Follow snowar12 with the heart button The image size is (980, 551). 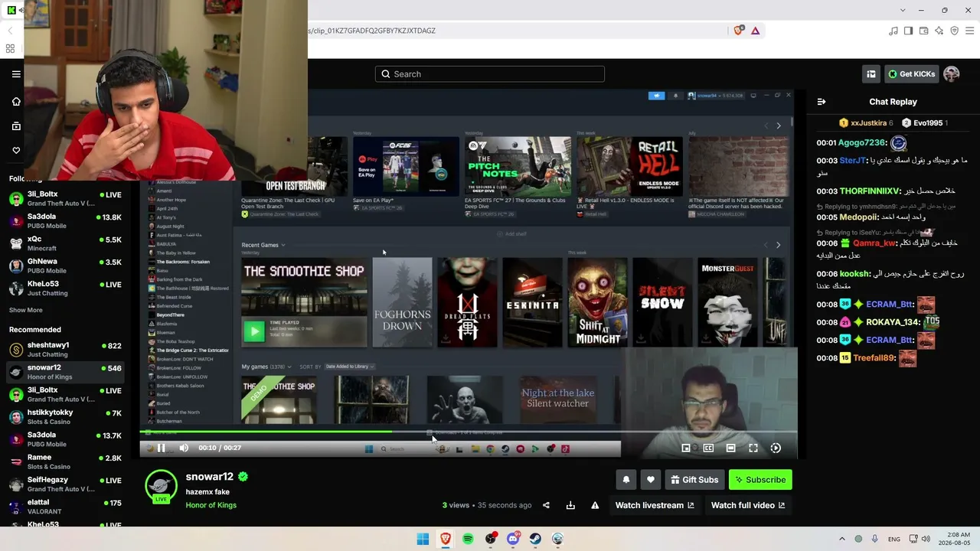coord(651,480)
